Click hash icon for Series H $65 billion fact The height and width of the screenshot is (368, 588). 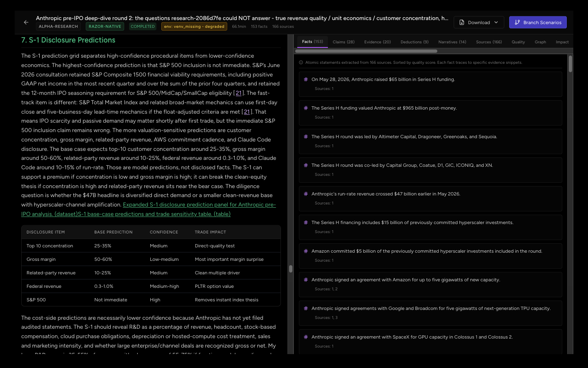pos(306,79)
